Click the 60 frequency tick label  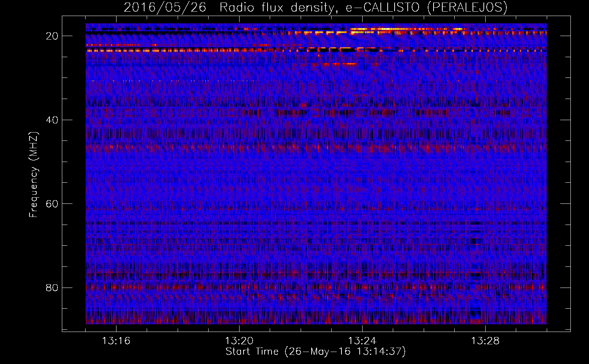coord(52,204)
